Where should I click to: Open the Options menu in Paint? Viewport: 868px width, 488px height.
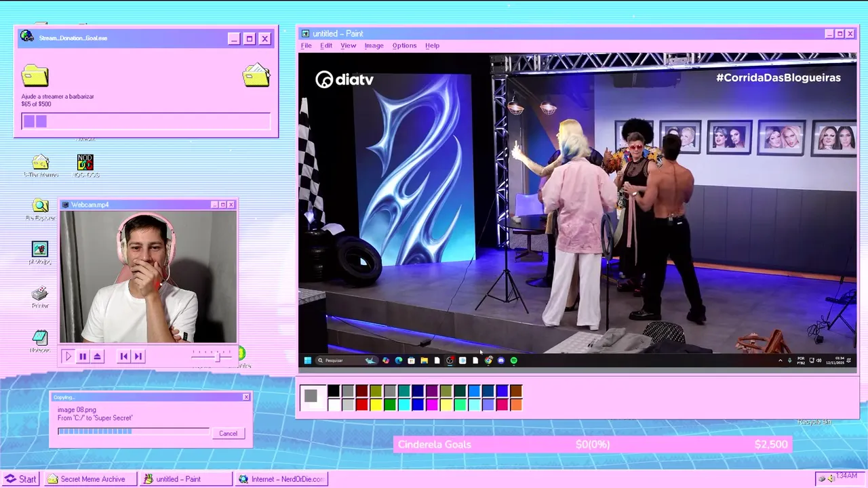click(404, 45)
